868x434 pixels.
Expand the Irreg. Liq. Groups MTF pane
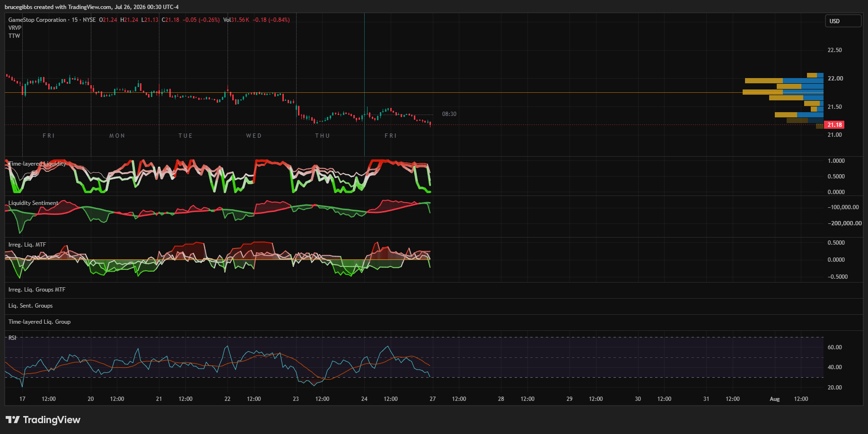click(x=37, y=290)
